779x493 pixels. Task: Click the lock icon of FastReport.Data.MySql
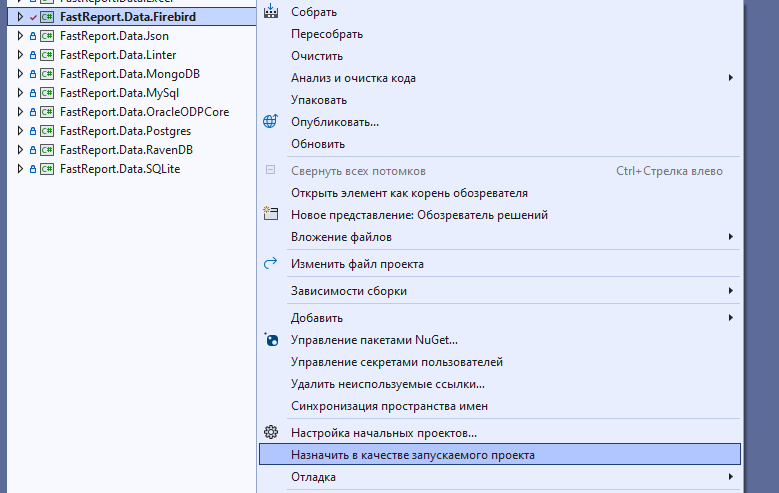(x=33, y=93)
